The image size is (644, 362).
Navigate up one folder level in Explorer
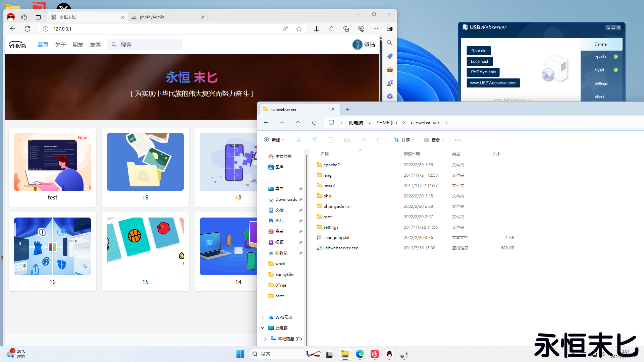pos(298,123)
